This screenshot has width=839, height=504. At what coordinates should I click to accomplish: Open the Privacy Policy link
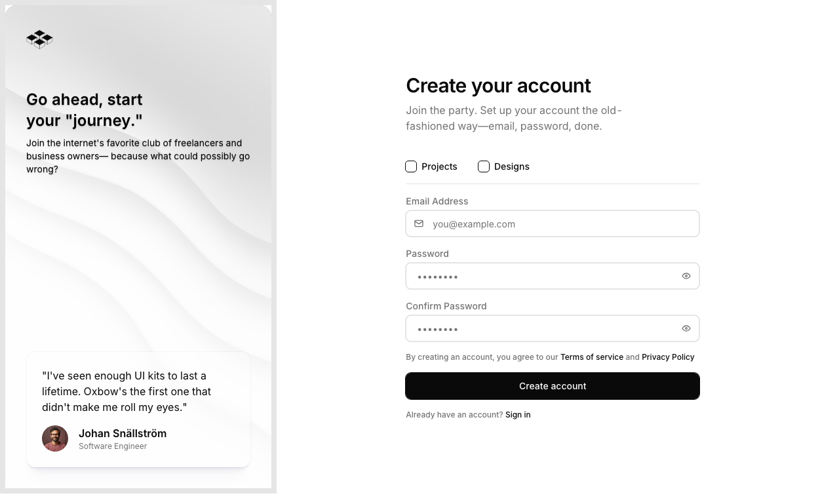668,357
